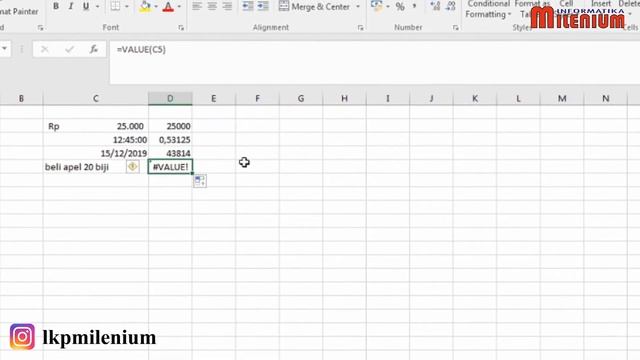This screenshot has height=360, width=640.
Task: Select column F header
Action: [257, 98]
